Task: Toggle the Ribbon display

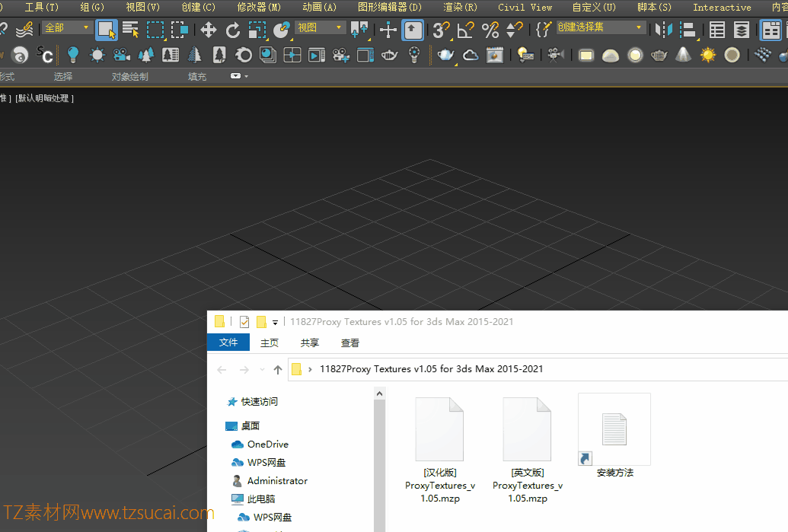Action: pos(770,30)
